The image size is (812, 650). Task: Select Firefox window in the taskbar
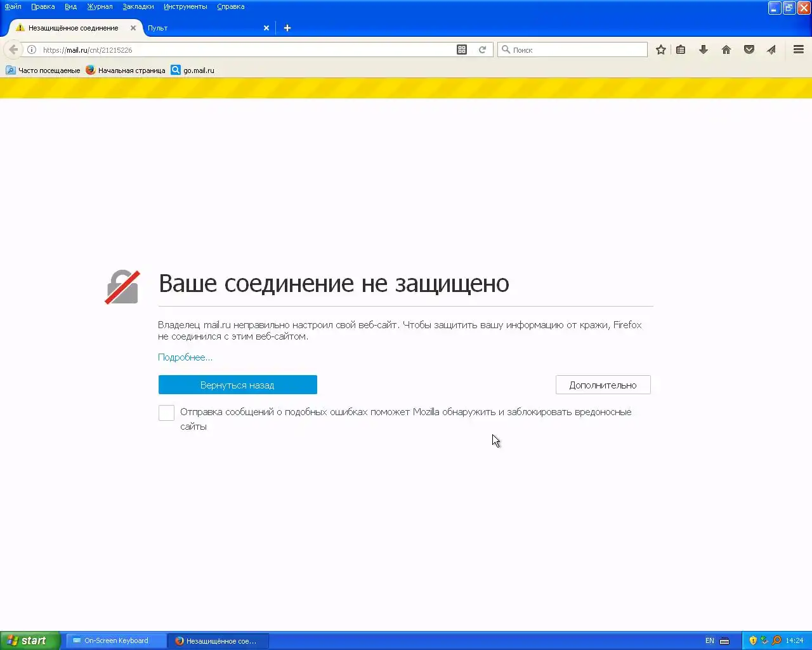click(x=219, y=640)
